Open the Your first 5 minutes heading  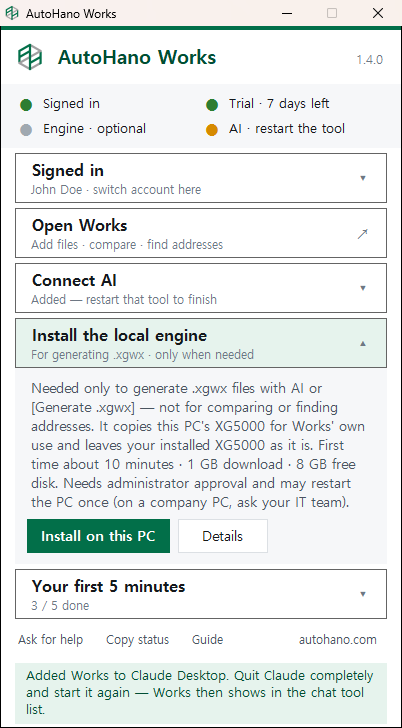108,586
